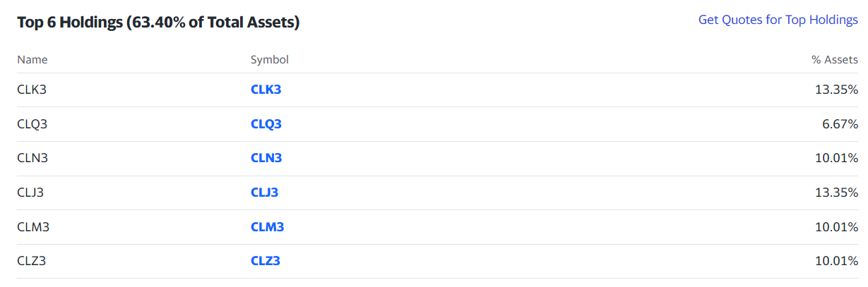Visit the blue CLZ3 symbol link
Image resolution: width=868 pixels, height=287 pixels.
pos(266,261)
